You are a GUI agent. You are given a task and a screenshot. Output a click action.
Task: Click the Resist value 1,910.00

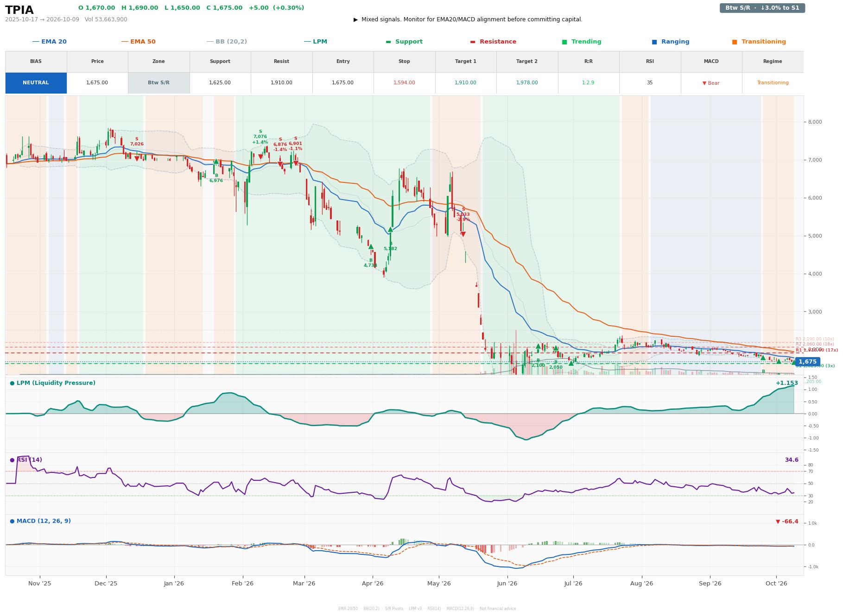tap(281, 83)
